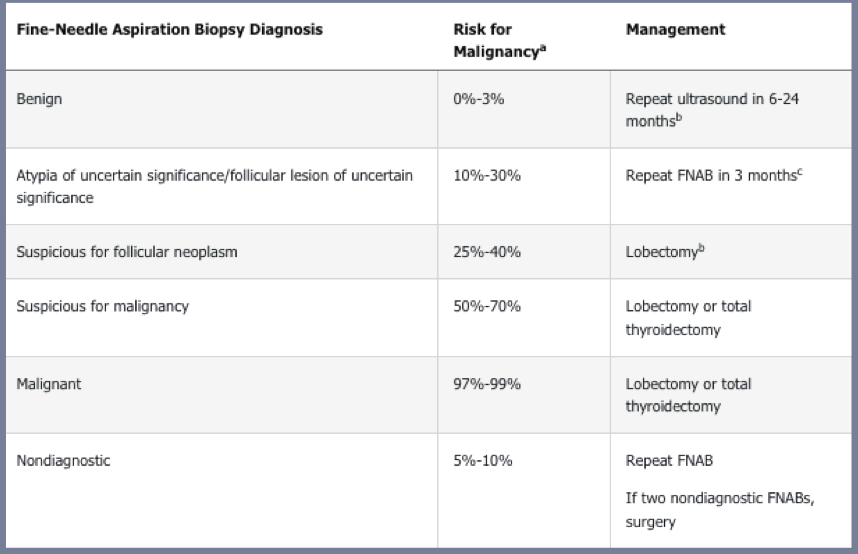This screenshot has height=554, width=858.
Task: Click the Fine-Needle Aspiration Biopsy Diagnosis header
Action: 170,30
